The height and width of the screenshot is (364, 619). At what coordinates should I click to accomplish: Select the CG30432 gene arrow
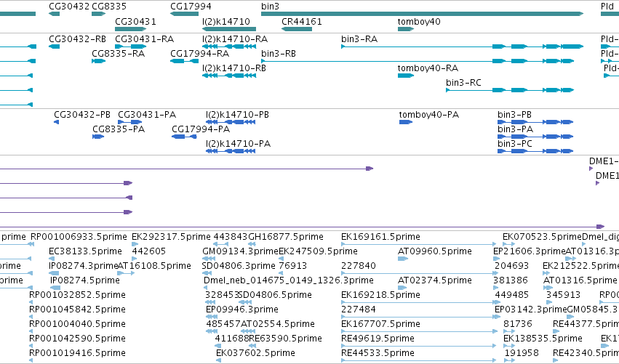click(54, 14)
